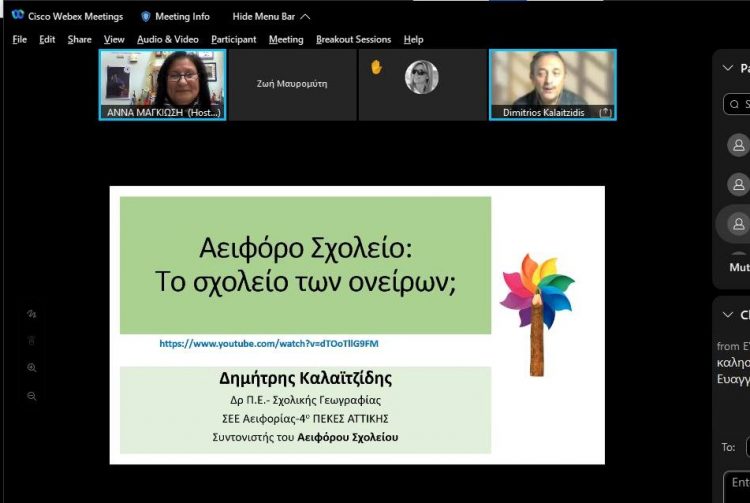The image size is (750, 503).
Task: Click the zoom in magnifier icon
Action: 32,368
